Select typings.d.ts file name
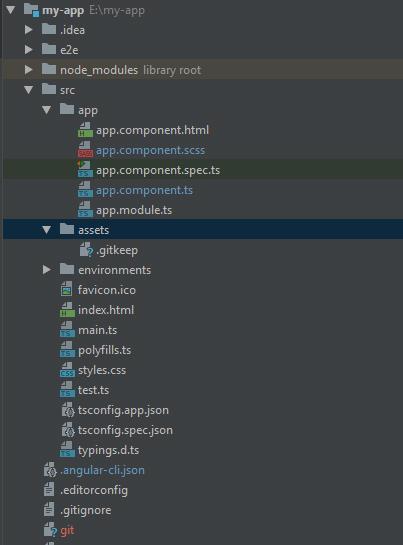403x545 pixels. [x=108, y=450]
